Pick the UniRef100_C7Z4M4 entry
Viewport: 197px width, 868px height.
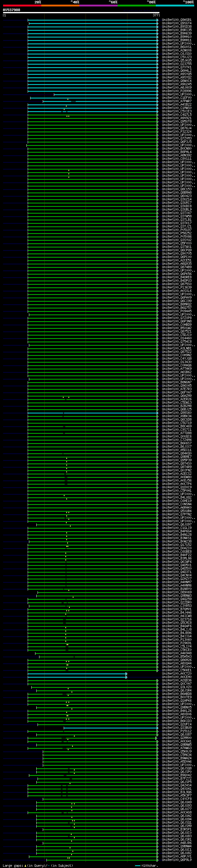pyautogui.click(x=177, y=440)
